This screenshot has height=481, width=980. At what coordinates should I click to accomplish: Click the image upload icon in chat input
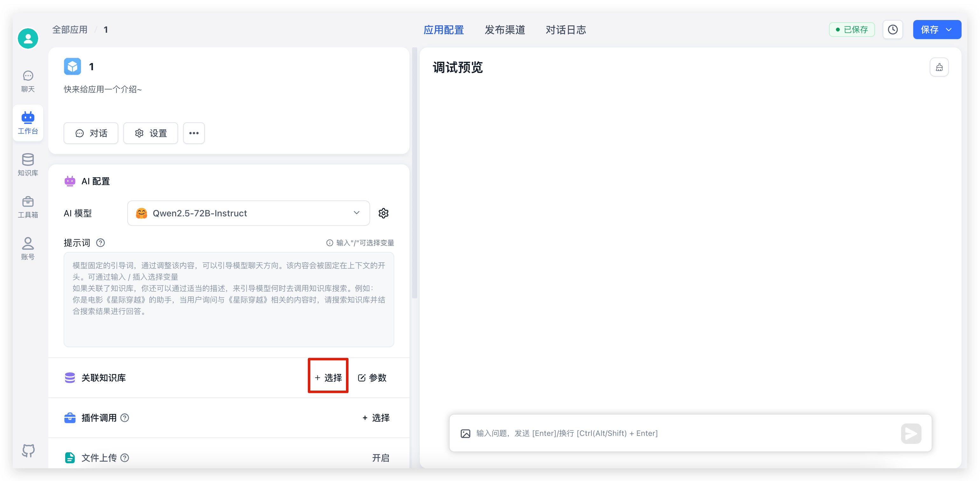pos(465,433)
